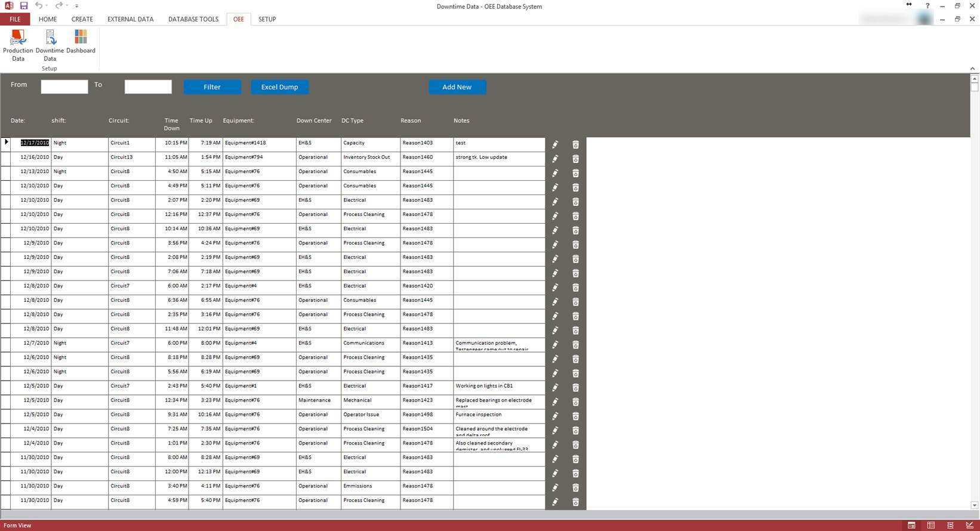The image size is (980, 531).
Task: Click the Downtime Data ribbon icon
Action: point(50,45)
